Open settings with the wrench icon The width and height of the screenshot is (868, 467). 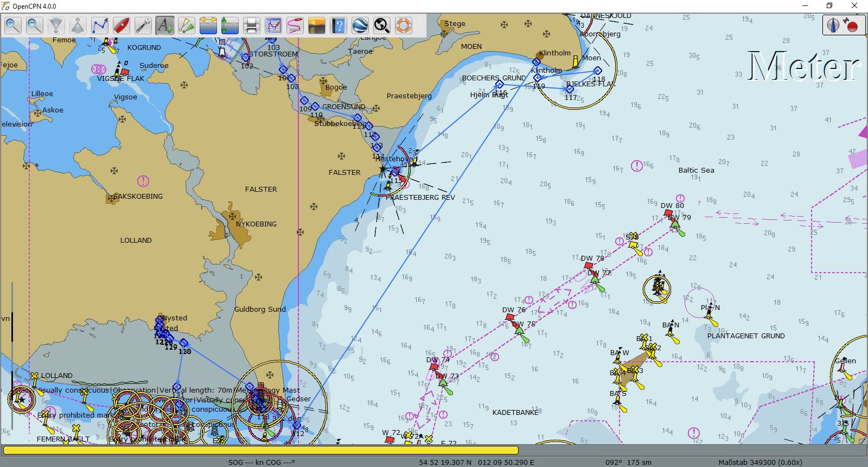coord(143,26)
